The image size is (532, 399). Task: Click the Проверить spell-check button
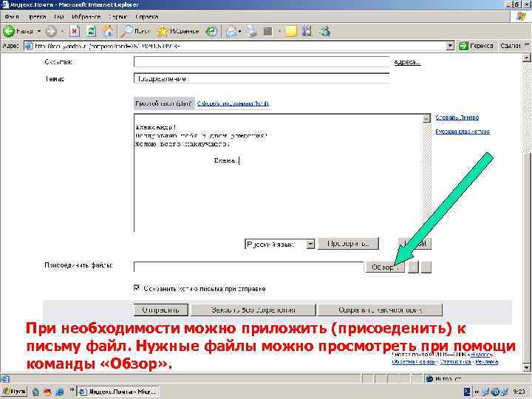pos(348,244)
